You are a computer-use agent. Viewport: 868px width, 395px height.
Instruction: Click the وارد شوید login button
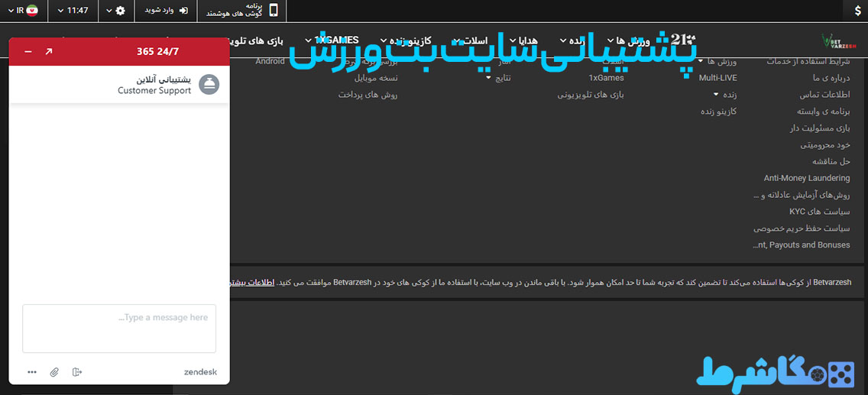(167, 11)
